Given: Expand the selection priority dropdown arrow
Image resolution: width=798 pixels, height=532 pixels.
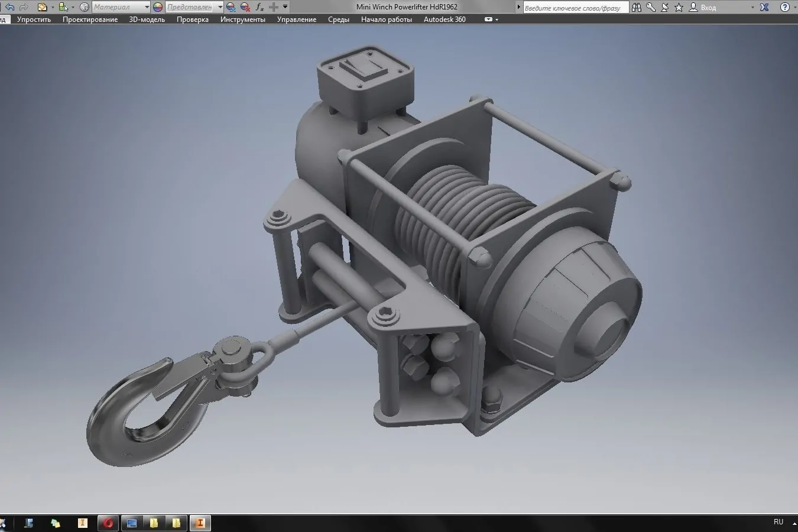Looking at the screenshot, I should (73, 8).
